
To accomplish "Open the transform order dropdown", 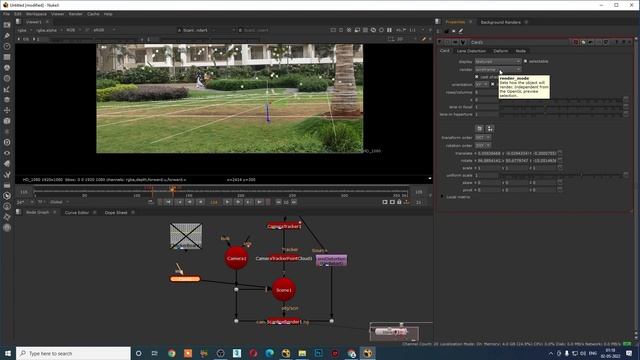I will click(483, 138).
